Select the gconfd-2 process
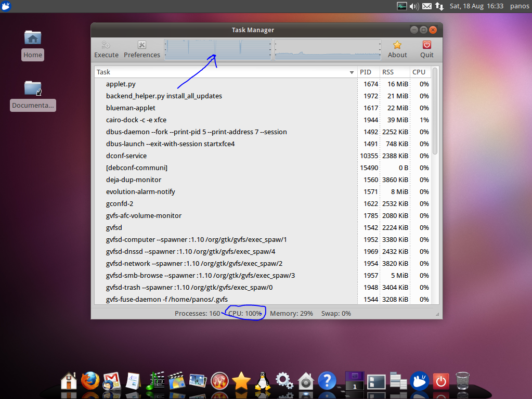 (263, 203)
